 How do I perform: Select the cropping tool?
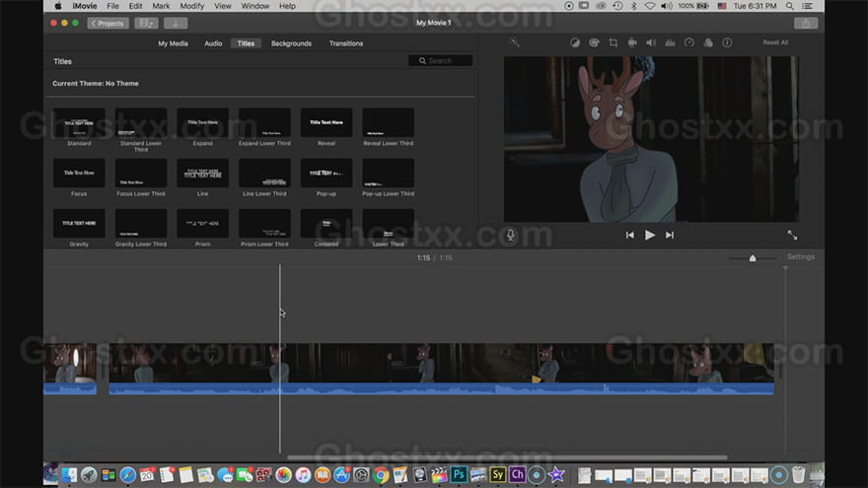[x=613, y=42]
